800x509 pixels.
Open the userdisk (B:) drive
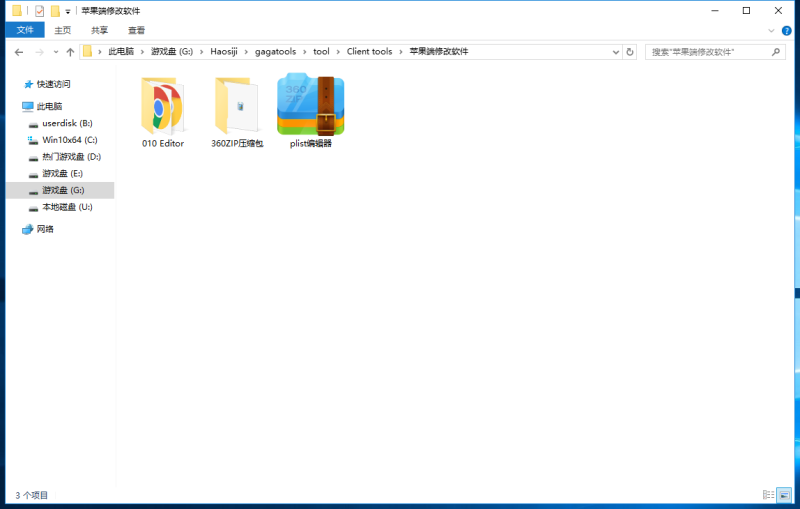click(x=67, y=123)
